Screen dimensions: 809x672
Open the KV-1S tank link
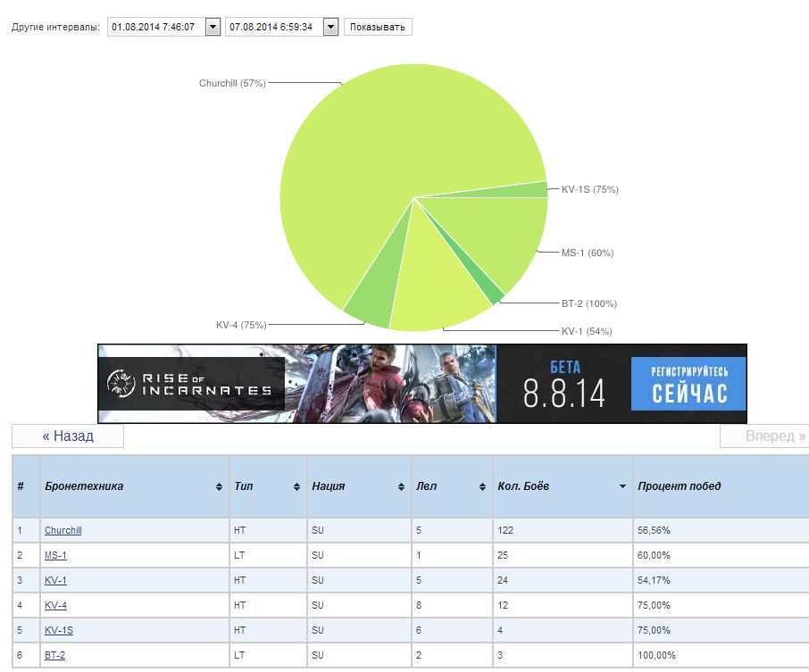pyautogui.click(x=59, y=630)
